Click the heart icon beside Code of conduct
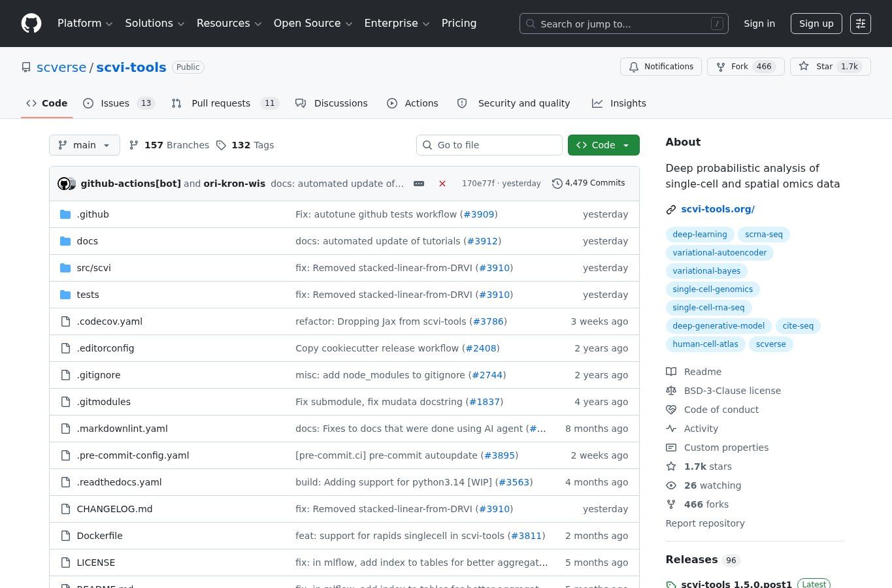The width and height of the screenshot is (892, 588). tap(671, 410)
